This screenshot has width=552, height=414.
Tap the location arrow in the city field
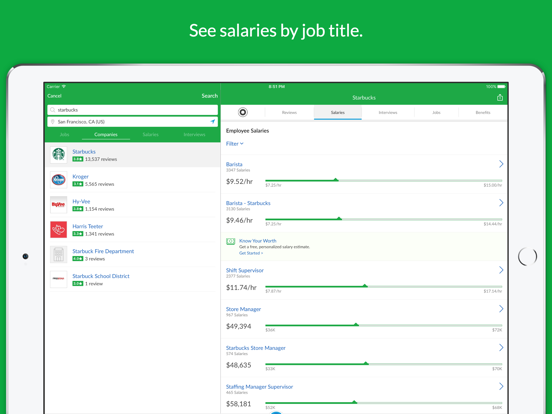(x=213, y=121)
